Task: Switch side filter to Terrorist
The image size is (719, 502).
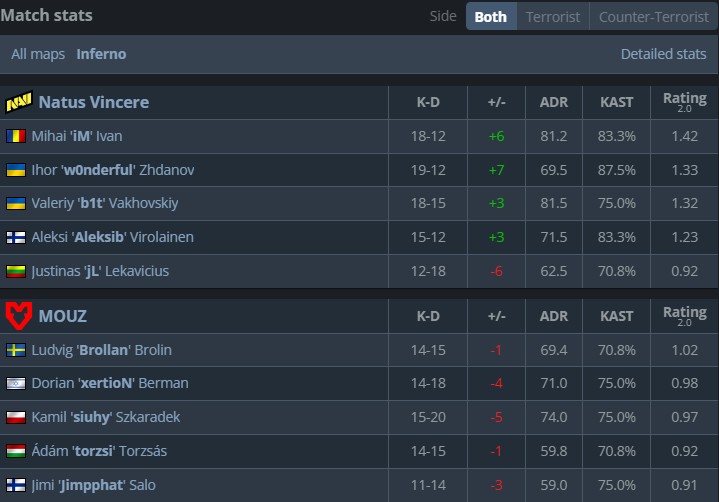Action: click(553, 16)
